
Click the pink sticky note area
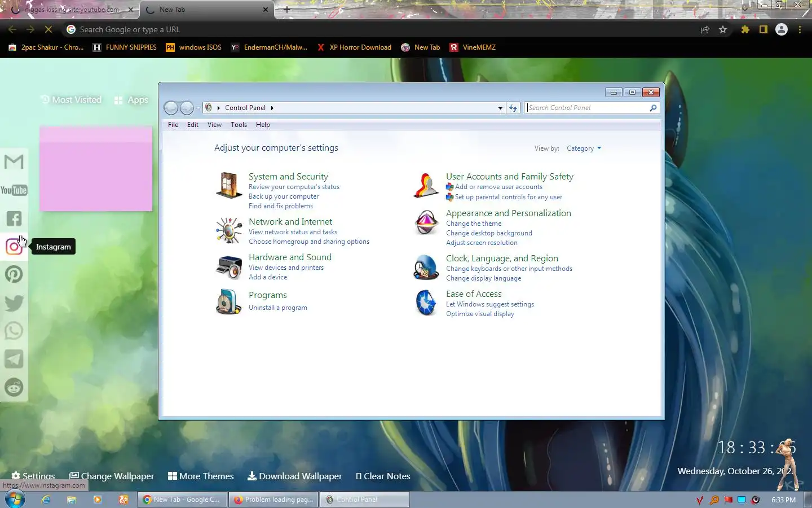(96, 169)
